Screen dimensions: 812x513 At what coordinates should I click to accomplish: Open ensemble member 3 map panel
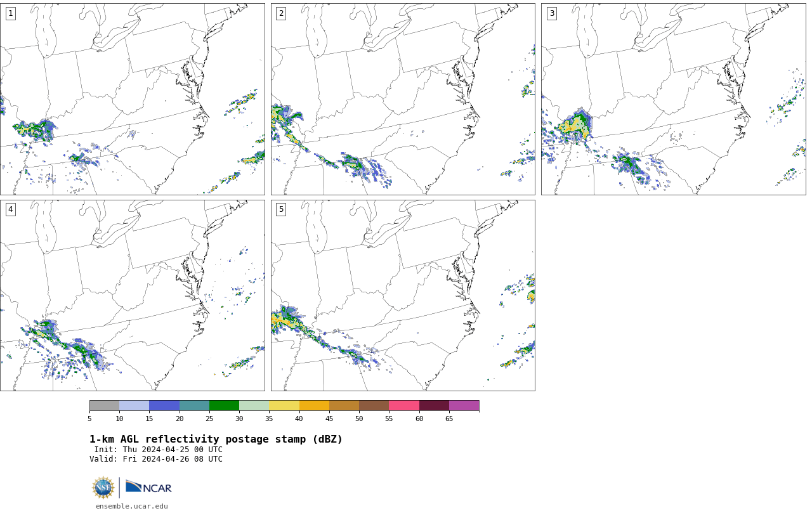[673, 99]
